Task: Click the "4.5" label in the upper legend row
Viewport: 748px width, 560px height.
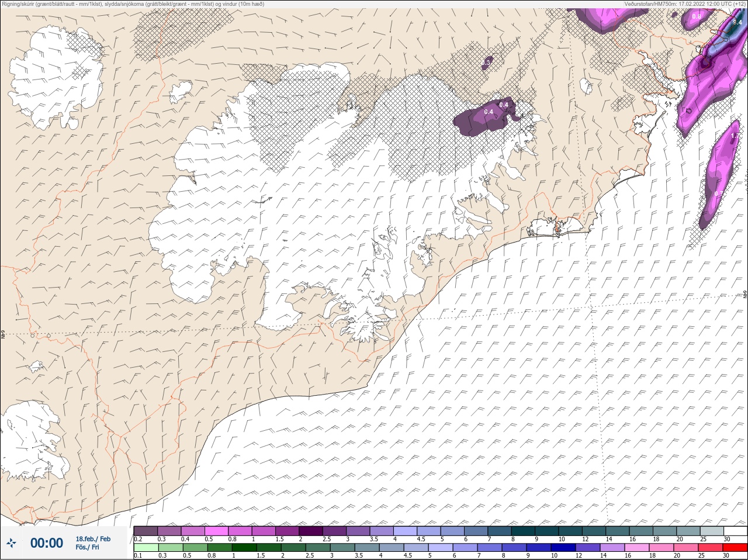Action: click(x=421, y=539)
